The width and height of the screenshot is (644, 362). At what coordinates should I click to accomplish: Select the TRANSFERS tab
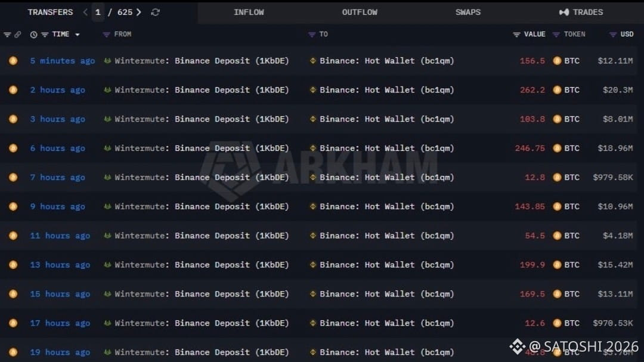tap(50, 13)
